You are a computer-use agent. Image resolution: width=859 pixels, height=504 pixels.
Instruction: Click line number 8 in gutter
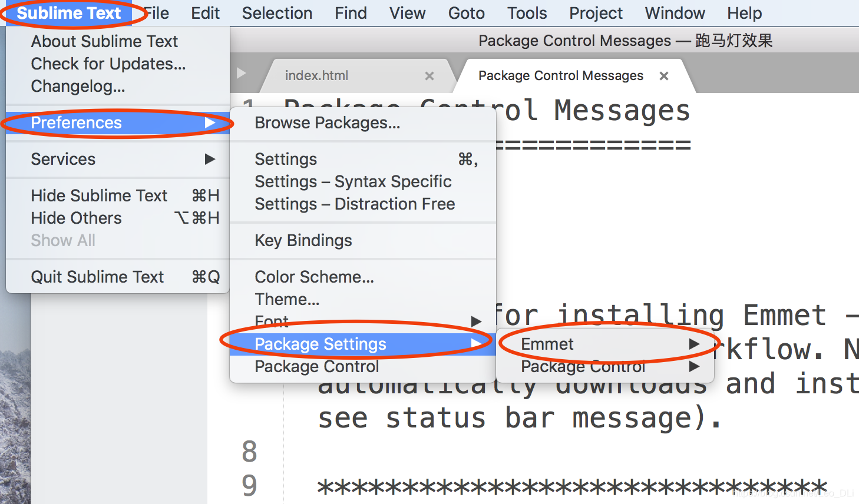click(x=250, y=452)
